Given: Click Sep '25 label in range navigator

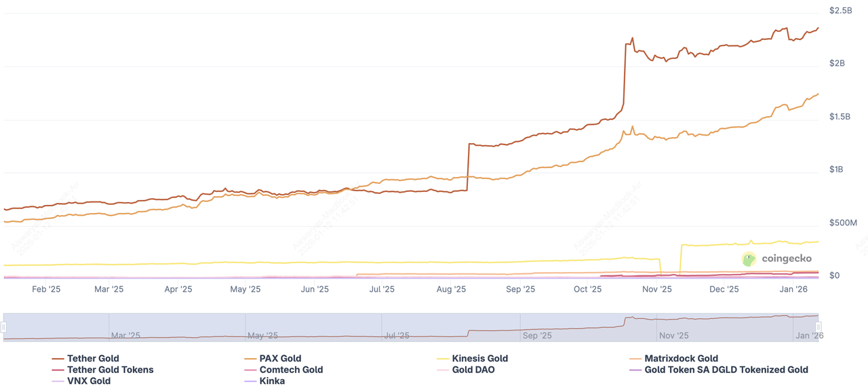Looking at the screenshot, I should pyautogui.click(x=539, y=336).
